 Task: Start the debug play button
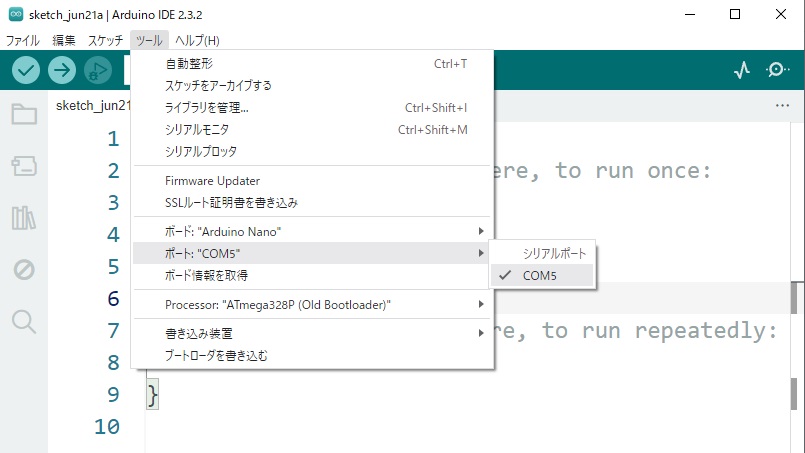[x=98, y=70]
